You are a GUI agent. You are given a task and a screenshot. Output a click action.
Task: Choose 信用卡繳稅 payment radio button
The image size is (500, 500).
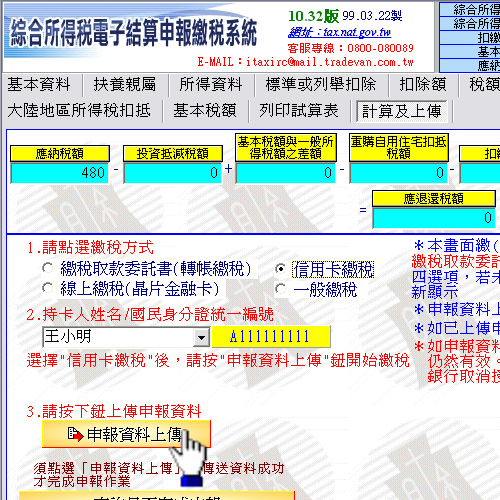280,269
